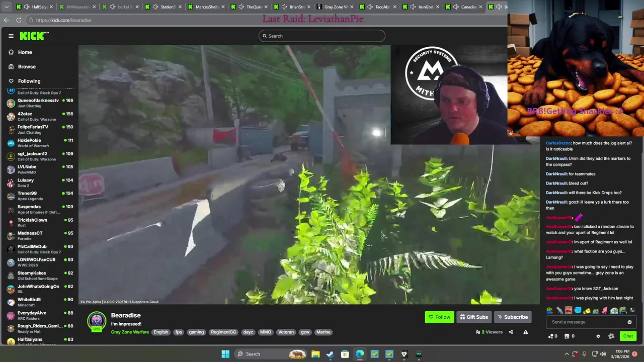Open TrickishClown channel in sidebar
This screenshot has width=644, height=362.
pyautogui.click(x=39, y=222)
